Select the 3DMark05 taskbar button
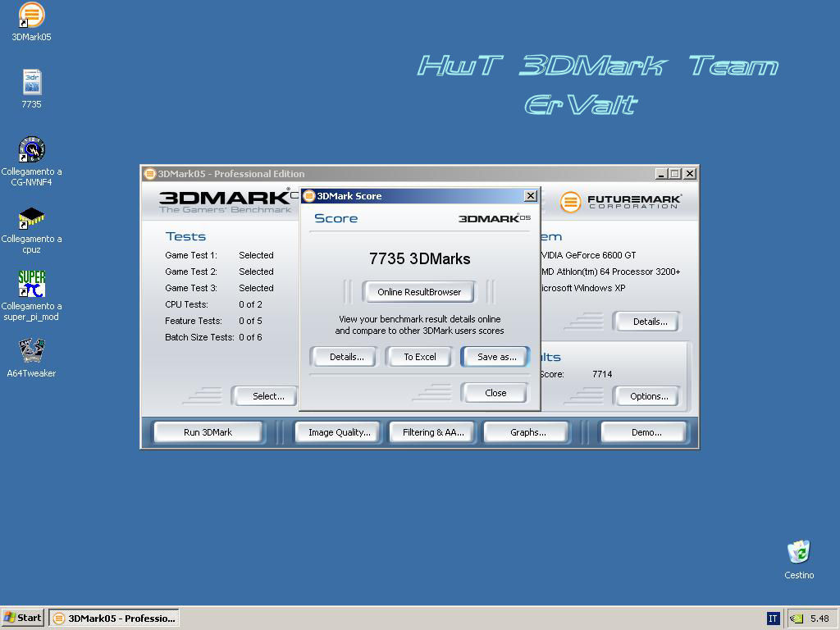Screen dimensions: 840x630 point(114,618)
